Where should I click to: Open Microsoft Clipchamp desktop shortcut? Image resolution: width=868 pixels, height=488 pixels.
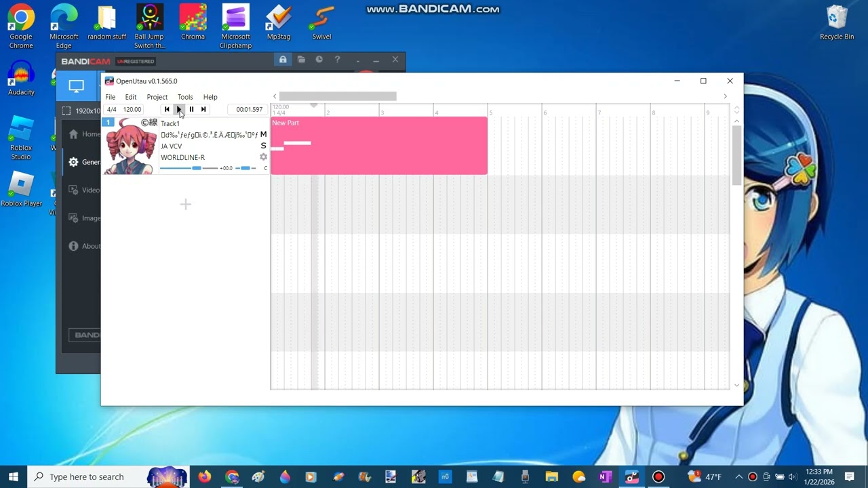(235, 27)
